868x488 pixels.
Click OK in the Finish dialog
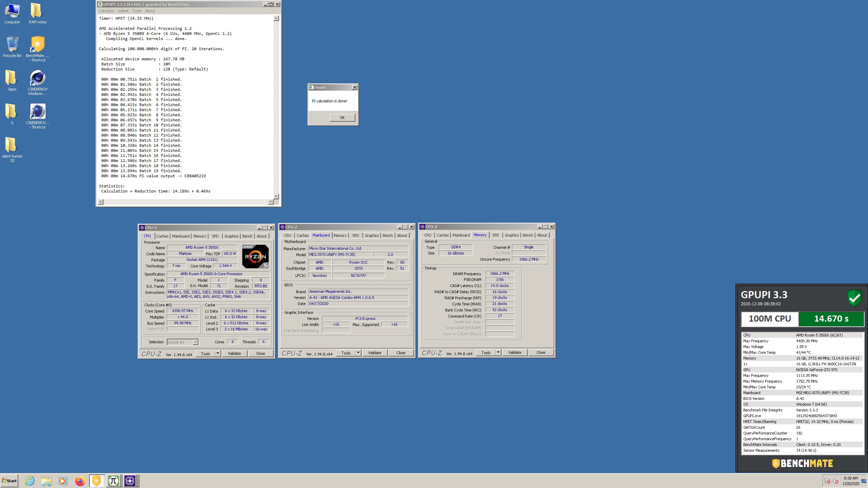[x=342, y=118]
